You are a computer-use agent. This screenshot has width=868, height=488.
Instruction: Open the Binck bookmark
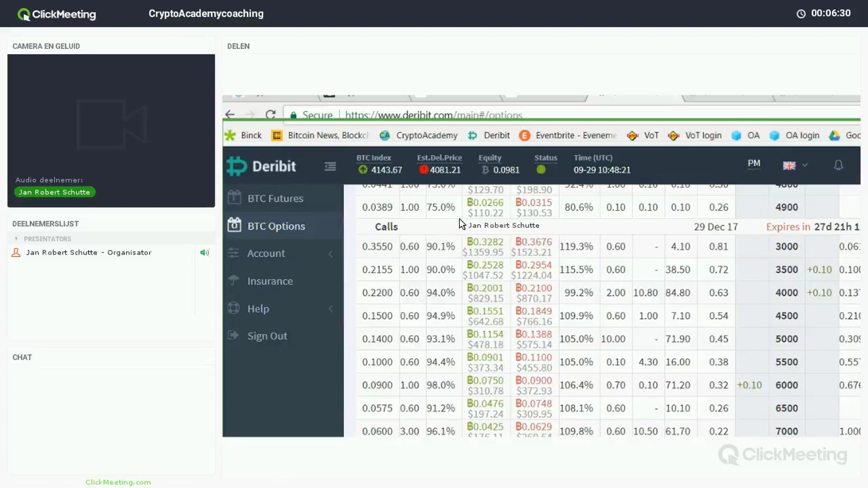click(243, 135)
